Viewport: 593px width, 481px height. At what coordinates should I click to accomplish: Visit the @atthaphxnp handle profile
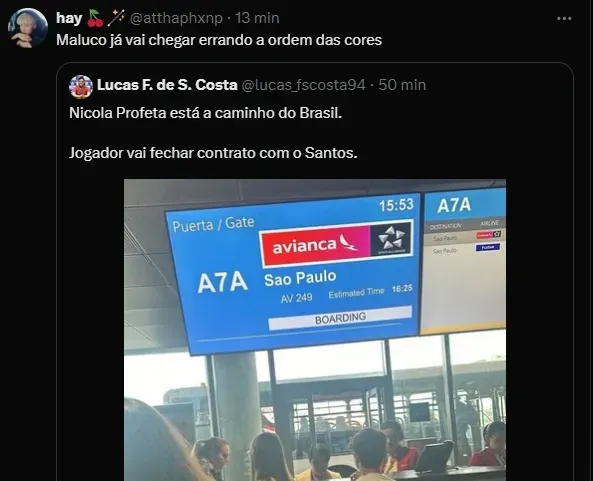pos(176,18)
